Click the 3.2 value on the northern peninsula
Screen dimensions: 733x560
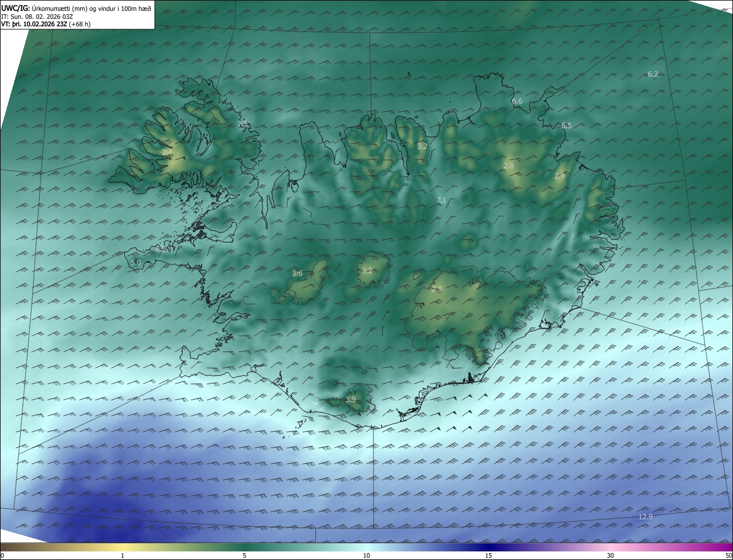pos(422,147)
